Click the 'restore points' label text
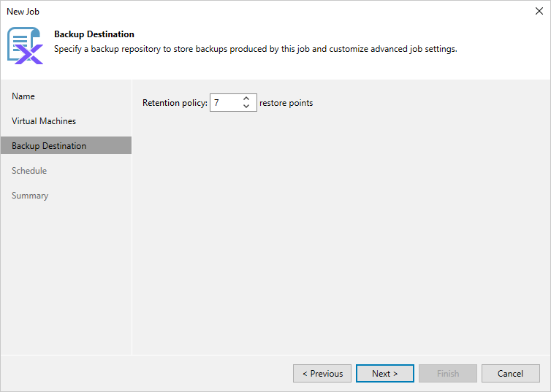Screen dimensions: 551x392 coord(286,103)
